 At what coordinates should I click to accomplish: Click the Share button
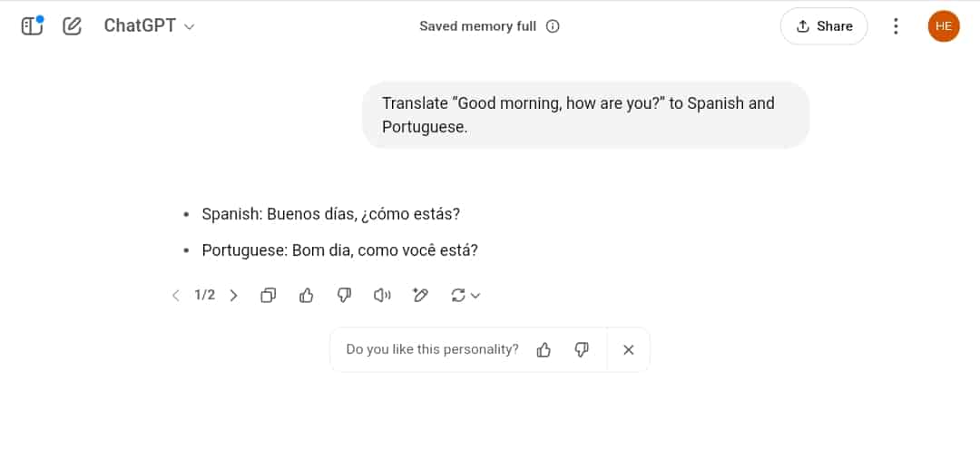pyautogui.click(x=824, y=26)
